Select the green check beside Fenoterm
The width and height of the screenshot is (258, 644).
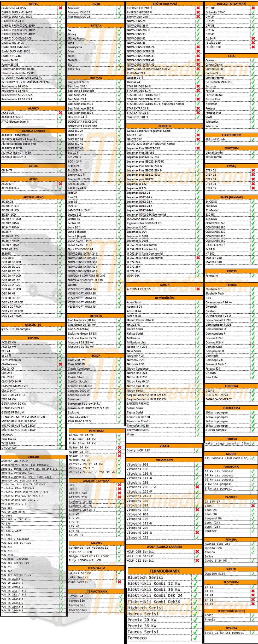tap(253, 276)
